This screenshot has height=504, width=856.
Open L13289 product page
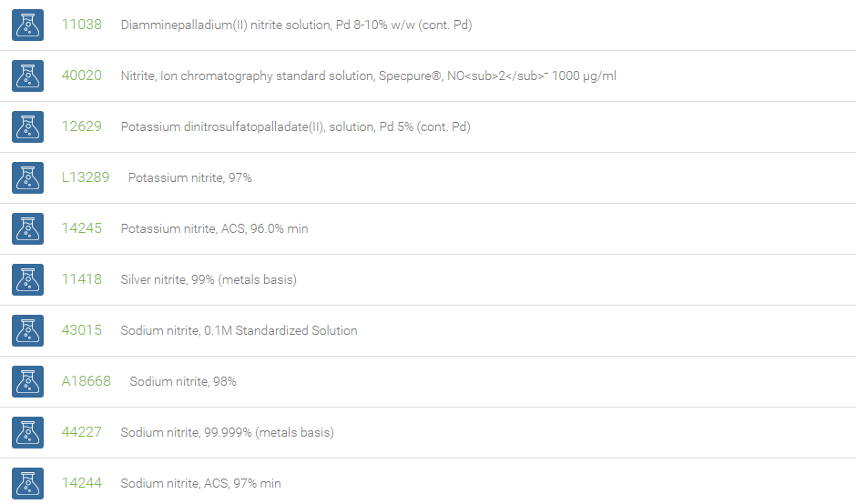86,177
